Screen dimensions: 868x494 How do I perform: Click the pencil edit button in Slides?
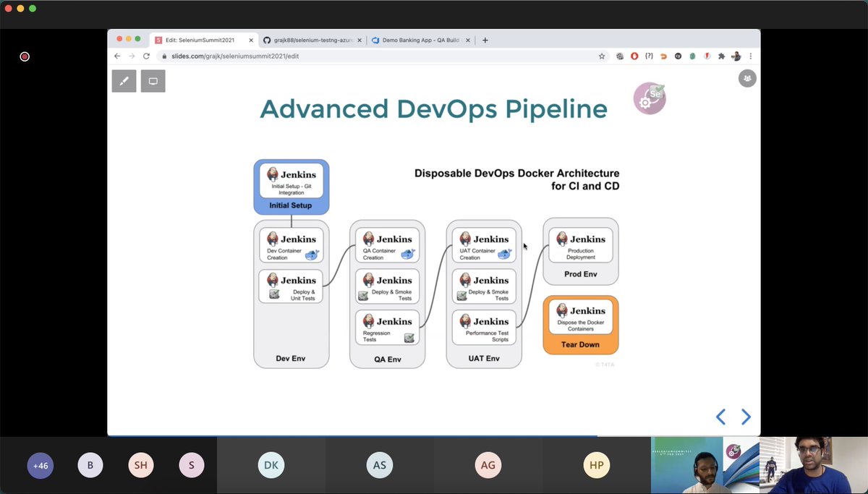pos(124,81)
